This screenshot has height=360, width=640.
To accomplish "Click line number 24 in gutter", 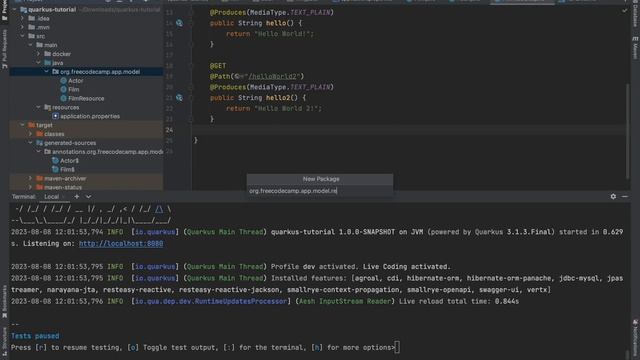I will tap(169, 130).
